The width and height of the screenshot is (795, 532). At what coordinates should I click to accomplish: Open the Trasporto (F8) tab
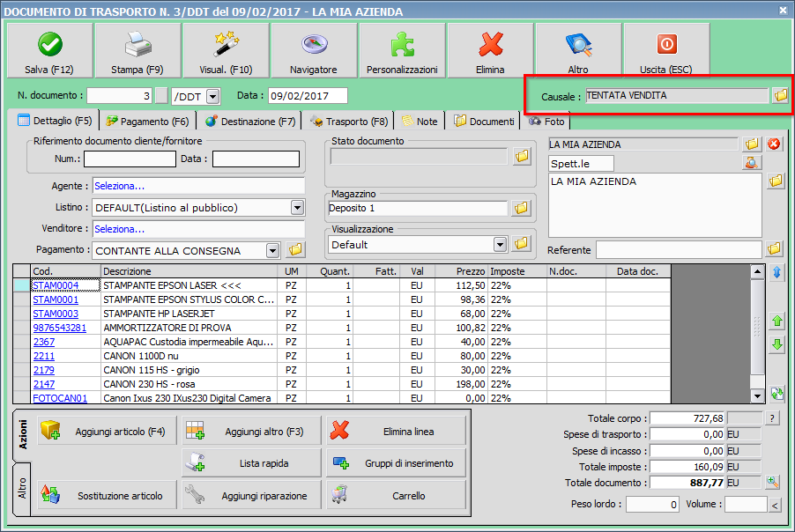pyautogui.click(x=349, y=121)
